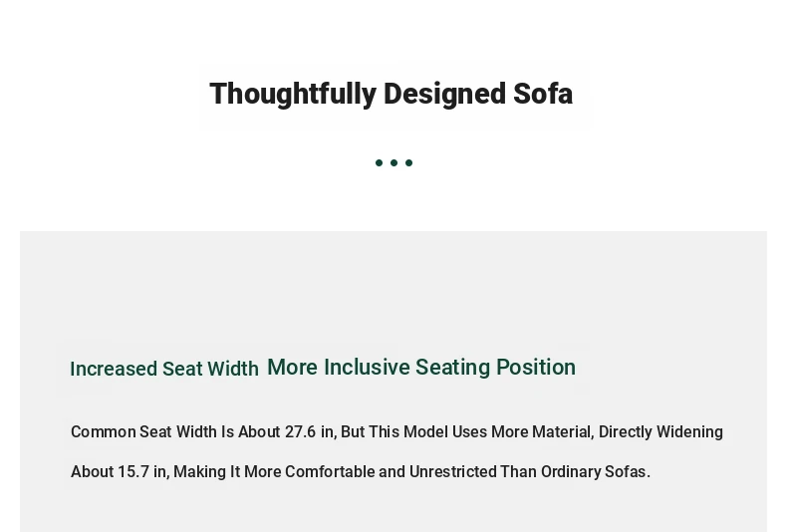This screenshot has width=787, height=532.
Task: Click the empty gray panel area above the subheadings
Action: pyautogui.click(x=393, y=286)
